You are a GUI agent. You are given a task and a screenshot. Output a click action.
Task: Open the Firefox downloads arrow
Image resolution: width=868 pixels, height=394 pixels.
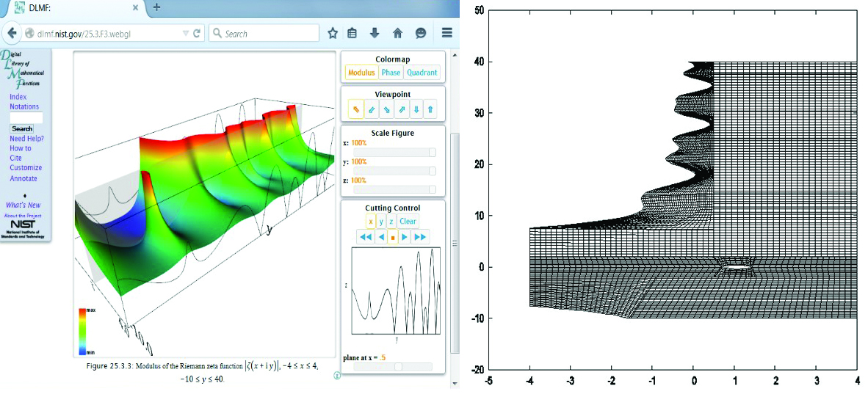[375, 33]
